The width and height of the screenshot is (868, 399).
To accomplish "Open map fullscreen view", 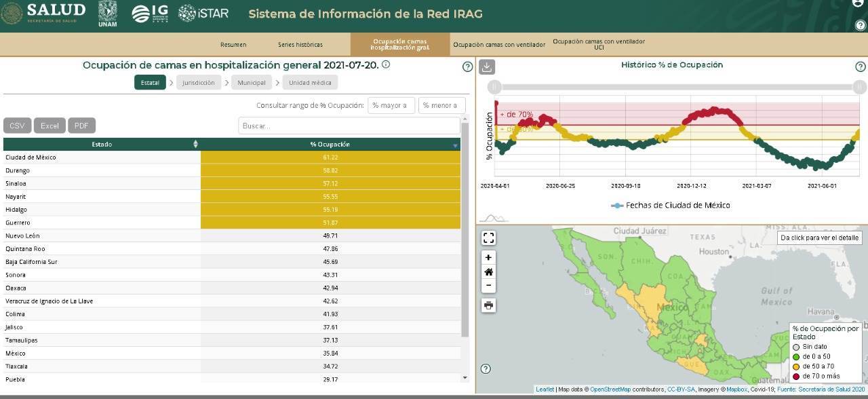I will (x=488, y=237).
